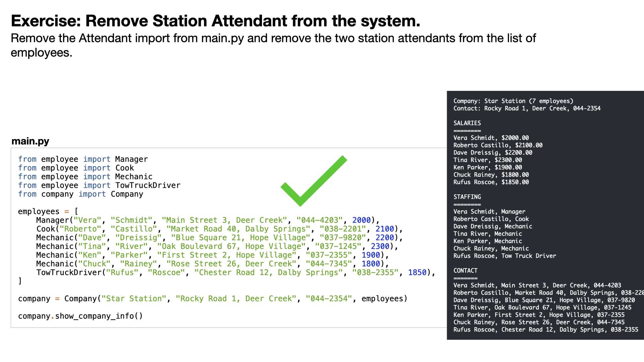The width and height of the screenshot is (644, 362).
Task: Click "Roberto Castillo, $2100.00" in the output
Action: click(x=498, y=145)
